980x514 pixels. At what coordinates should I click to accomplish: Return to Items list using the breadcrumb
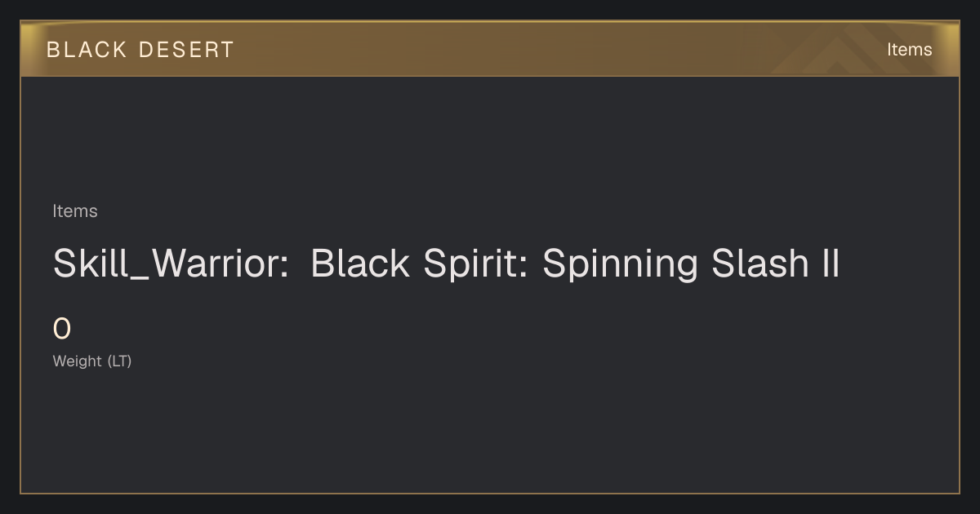75,211
